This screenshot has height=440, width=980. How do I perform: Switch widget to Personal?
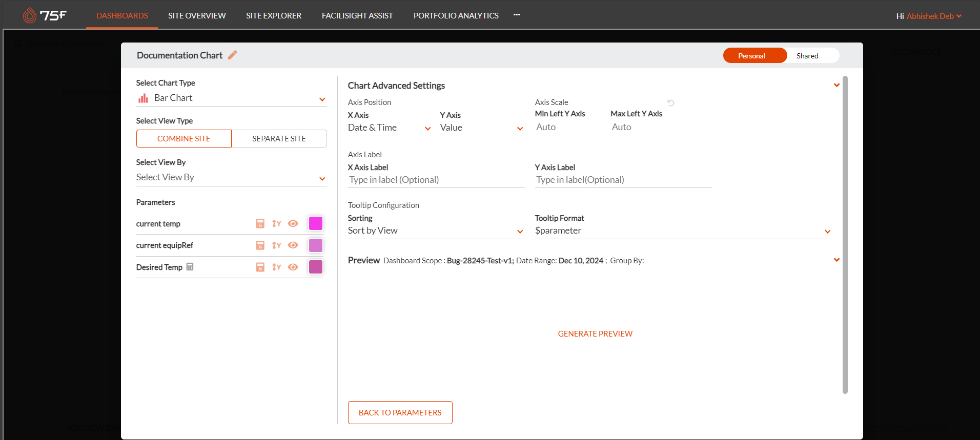pos(754,55)
